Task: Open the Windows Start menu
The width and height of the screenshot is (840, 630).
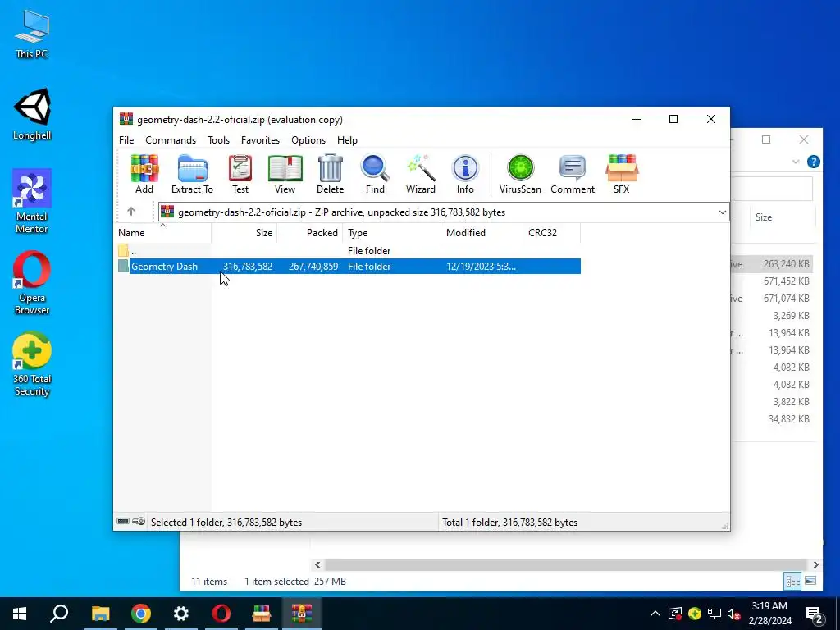Action: [x=20, y=614]
